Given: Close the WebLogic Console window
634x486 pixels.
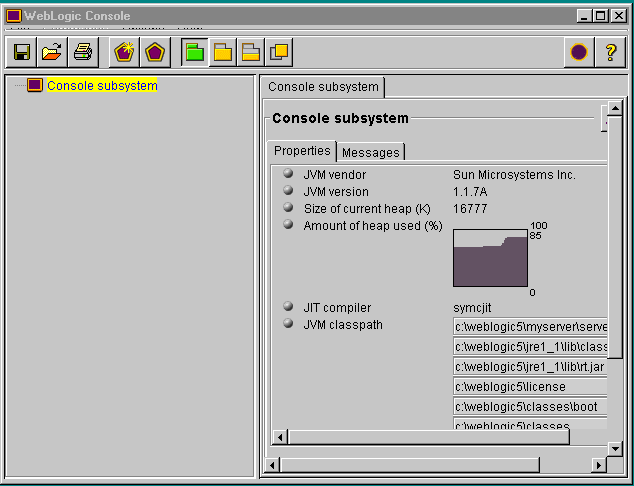Looking at the screenshot, I should 619,16.
